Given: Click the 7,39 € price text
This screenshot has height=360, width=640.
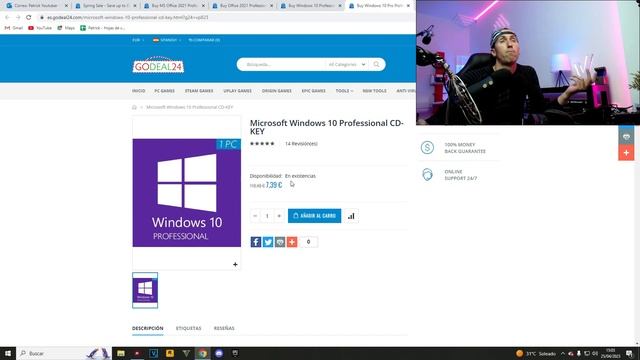Looking at the screenshot, I should tap(274, 185).
